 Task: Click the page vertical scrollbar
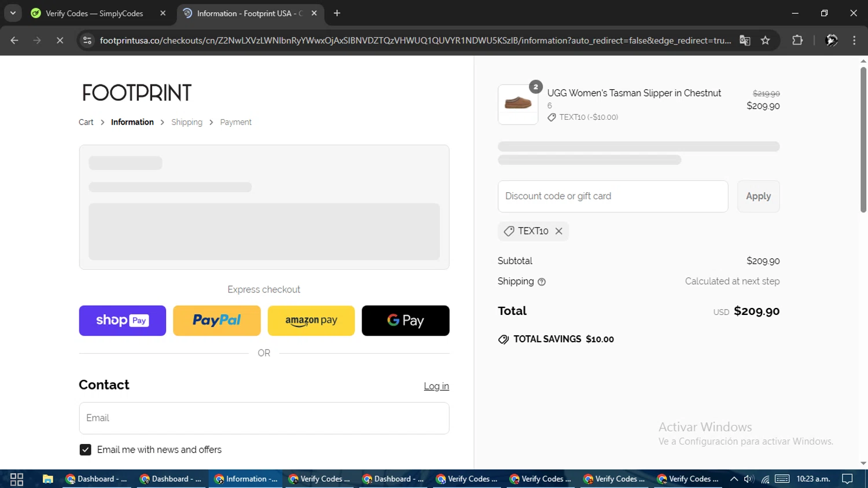pyautogui.click(x=863, y=140)
